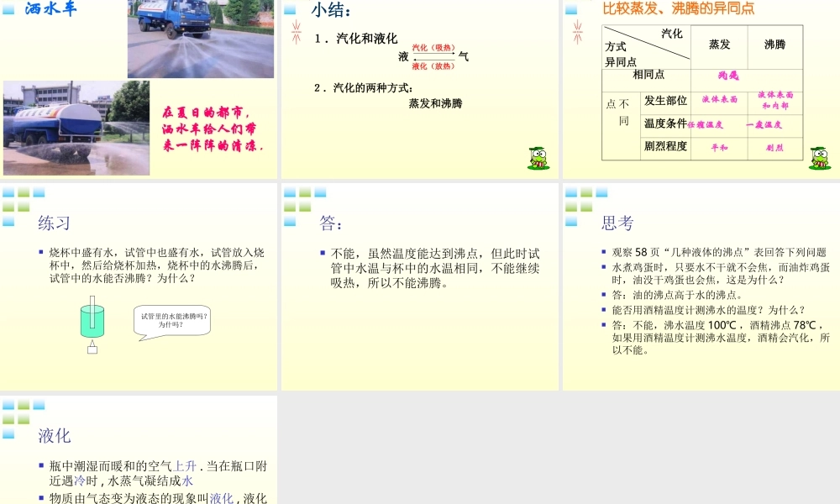
Task: Click the answer paragraph starting 不能,虽然温度能达到沸点
Action: (x=435, y=268)
